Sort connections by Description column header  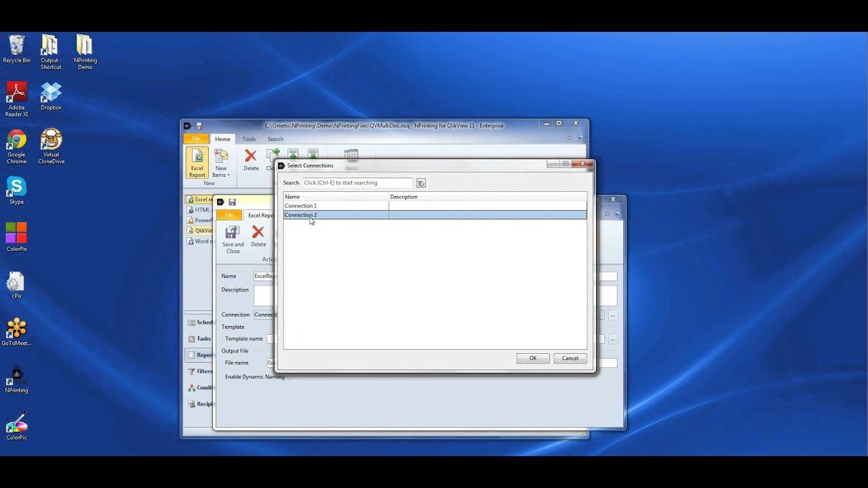pyautogui.click(x=488, y=197)
